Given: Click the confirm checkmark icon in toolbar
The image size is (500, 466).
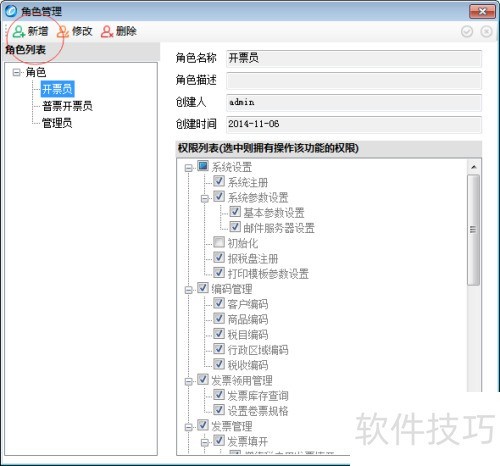Looking at the screenshot, I should (x=467, y=32).
